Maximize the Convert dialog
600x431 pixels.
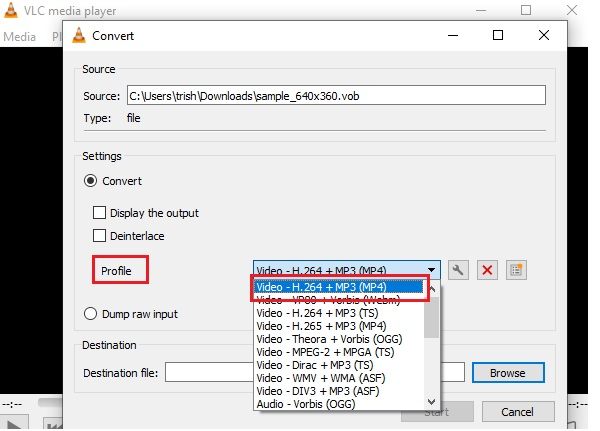498,36
